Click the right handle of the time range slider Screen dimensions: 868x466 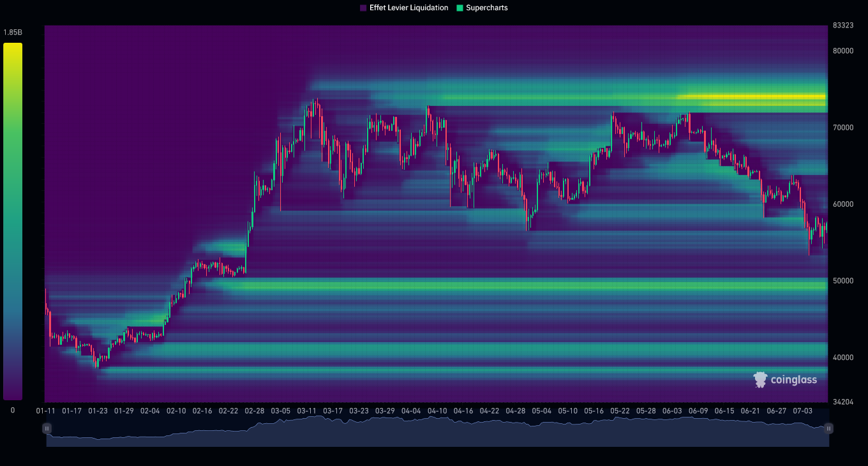tap(828, 428)
